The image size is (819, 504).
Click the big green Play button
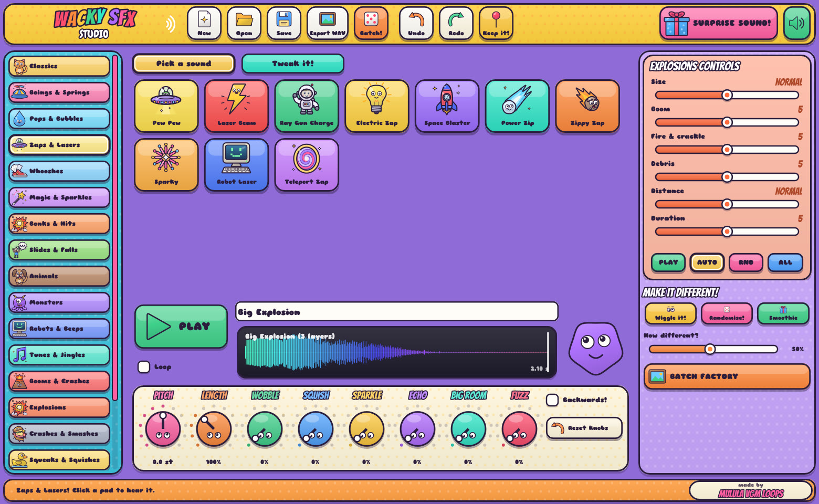click(x=181, y=327)
